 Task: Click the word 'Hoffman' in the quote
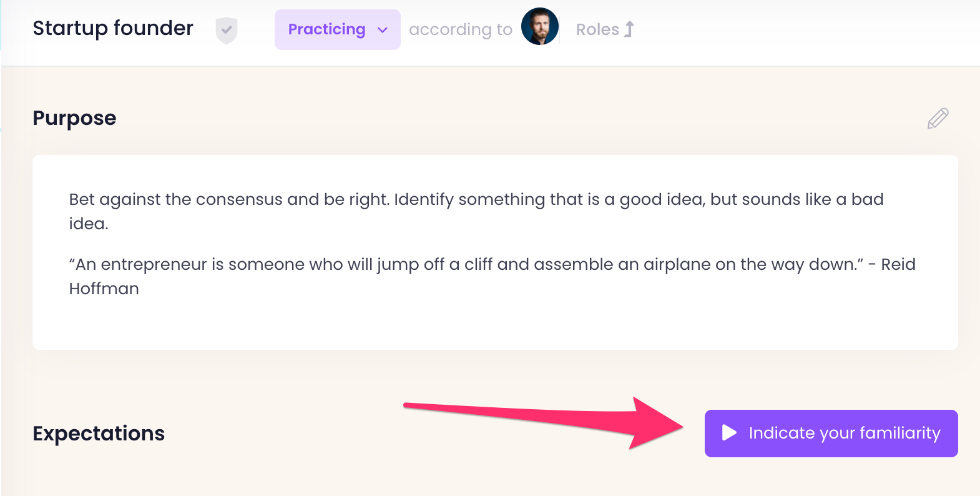tap(104, 289)
